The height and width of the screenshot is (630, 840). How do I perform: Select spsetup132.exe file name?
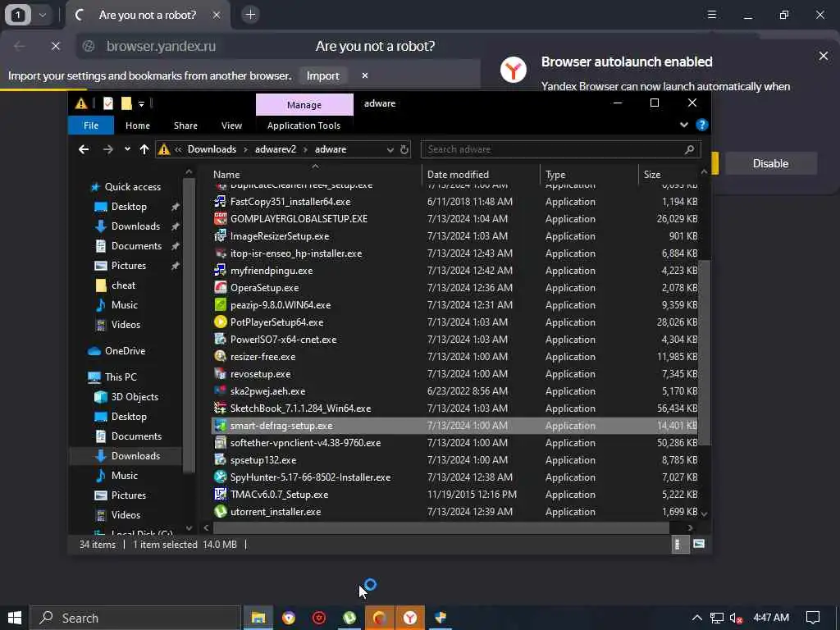coord(263,459)
